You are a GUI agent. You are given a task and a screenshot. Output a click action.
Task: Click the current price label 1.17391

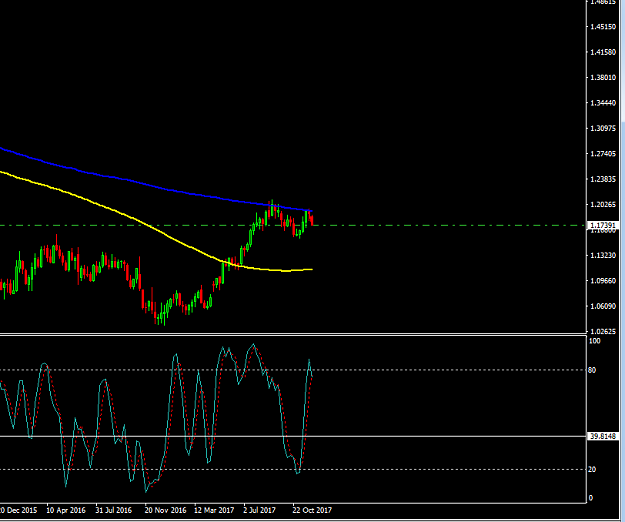coord(603,226)
